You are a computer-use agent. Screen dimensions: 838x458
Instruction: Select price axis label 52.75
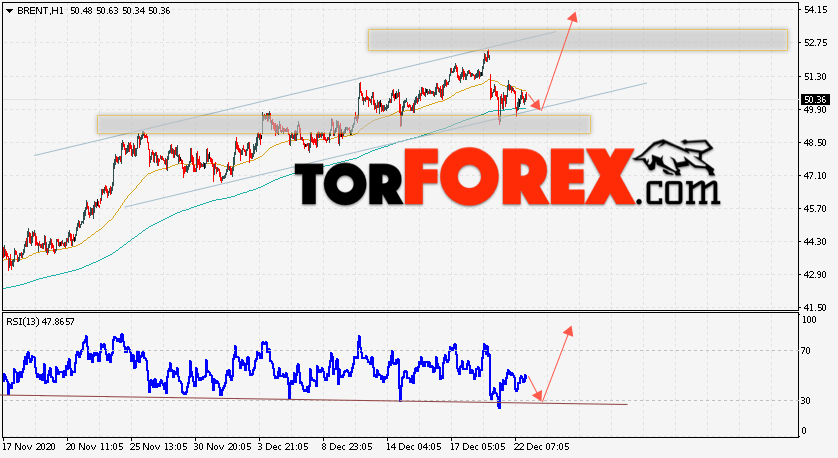point(816,43)
